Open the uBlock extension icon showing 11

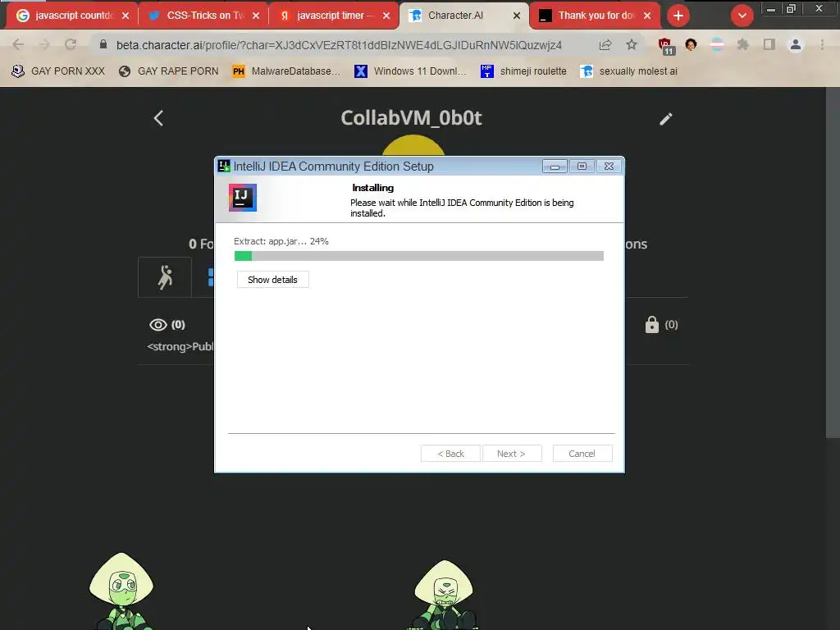666,47
